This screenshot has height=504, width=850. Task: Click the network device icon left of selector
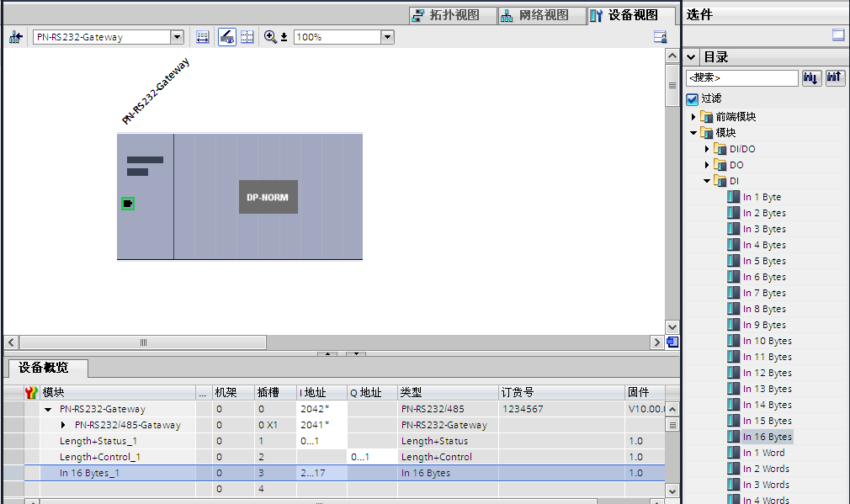pos(16,37)
